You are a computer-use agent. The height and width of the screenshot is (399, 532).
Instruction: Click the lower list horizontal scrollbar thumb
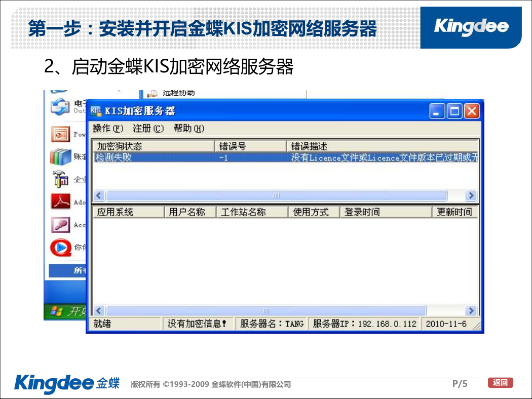[x=266, y=310]
